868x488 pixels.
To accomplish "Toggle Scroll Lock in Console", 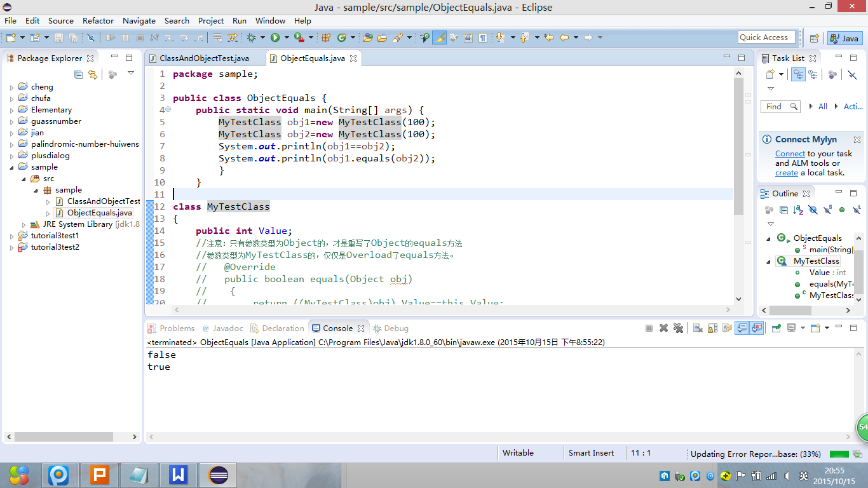I will click(712, 328).
